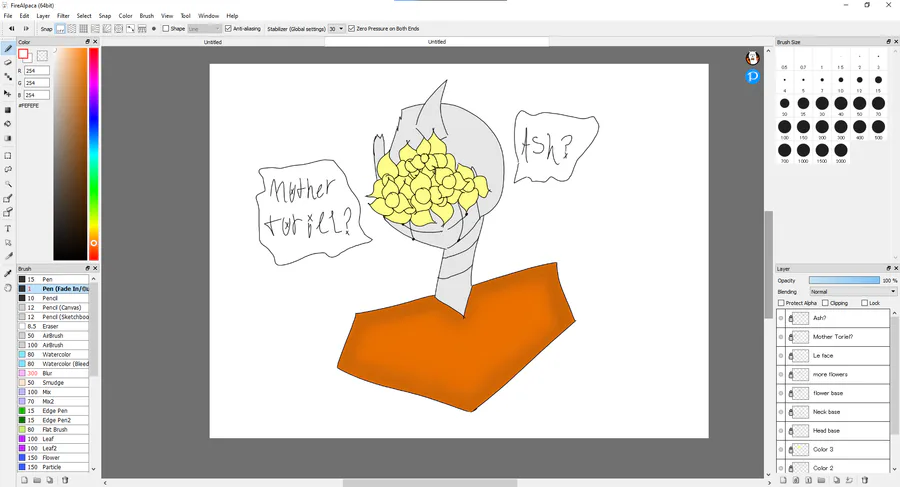Click the Redo arrow in the toolbar
The height and width of the screenshot is (487, 900).
26,28
